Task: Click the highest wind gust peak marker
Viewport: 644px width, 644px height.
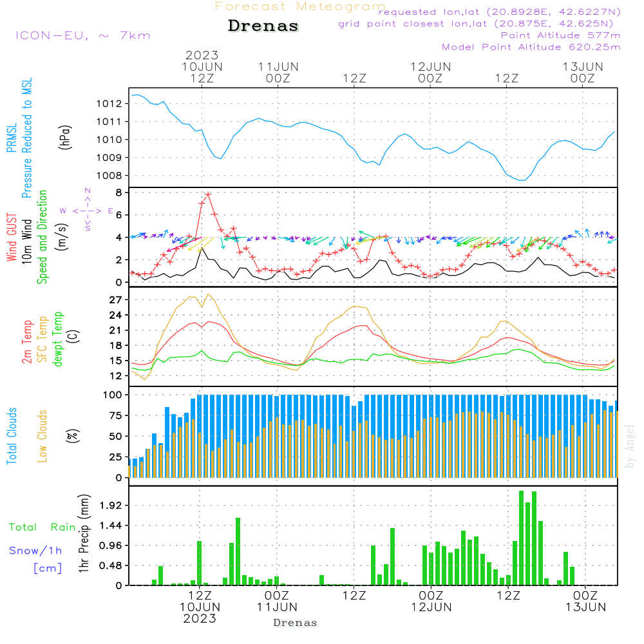Action: 208,194
